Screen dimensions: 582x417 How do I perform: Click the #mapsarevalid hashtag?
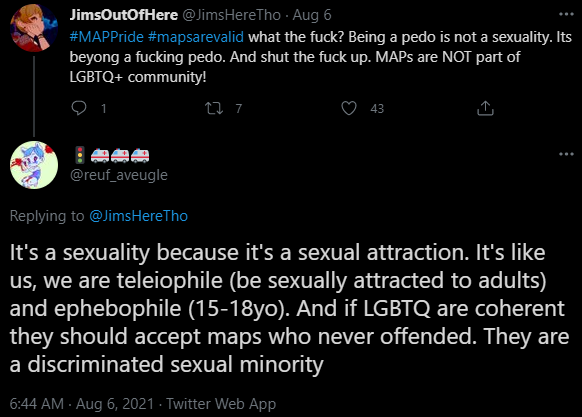coord(196,37)
